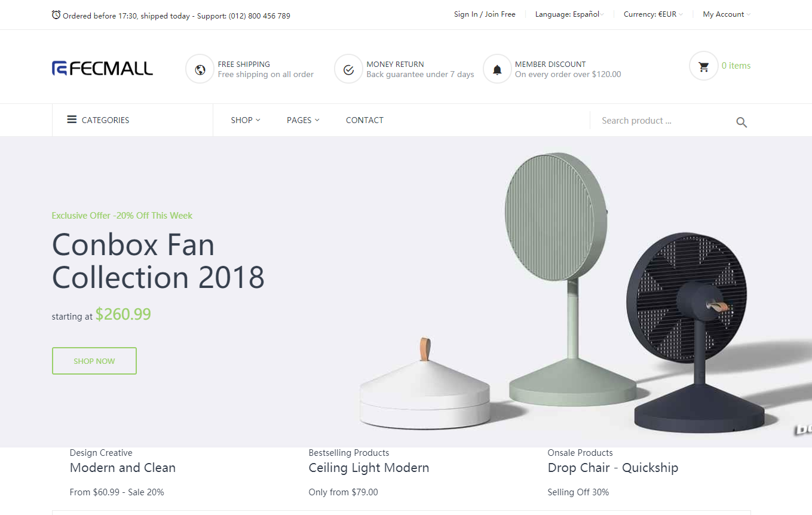
Task: Click the FECMALL logo
Action: 102,68
